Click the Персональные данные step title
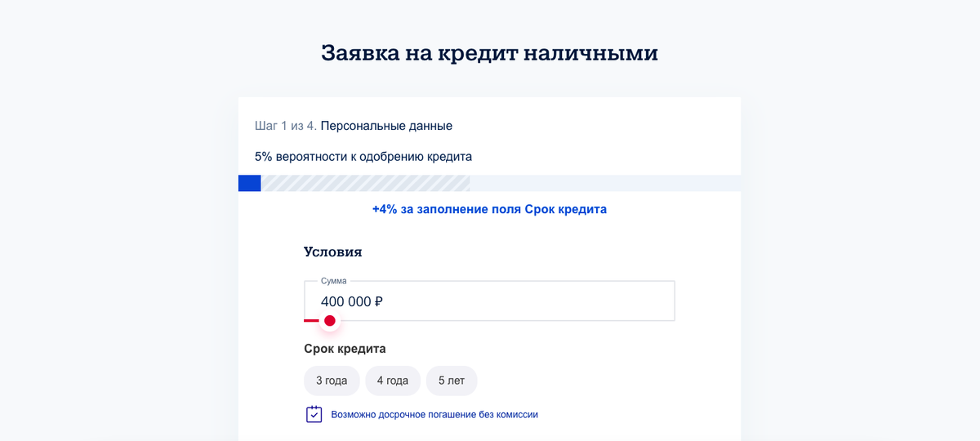980x441 pixels. pyautogui.click(x=386, y=126)
